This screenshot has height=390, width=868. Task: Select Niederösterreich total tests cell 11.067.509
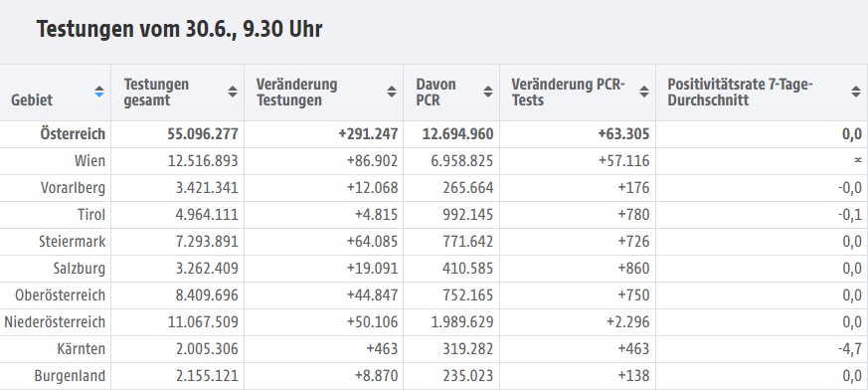[x=203, y=322]
